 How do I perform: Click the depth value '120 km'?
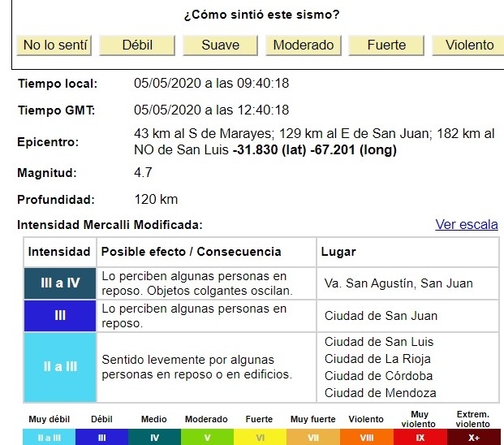[x=156, y=199]
